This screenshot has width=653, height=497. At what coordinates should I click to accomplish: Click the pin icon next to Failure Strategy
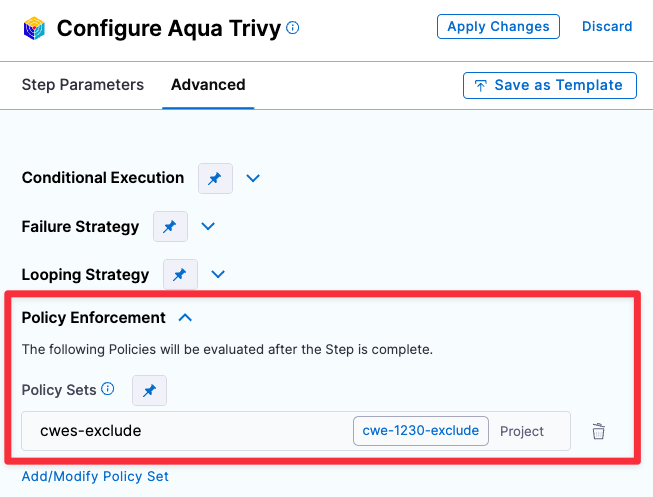(x=170, y=227)
